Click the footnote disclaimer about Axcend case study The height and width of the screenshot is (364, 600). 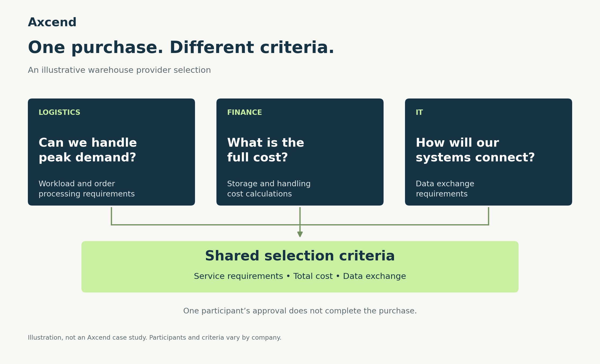[155, 338]
